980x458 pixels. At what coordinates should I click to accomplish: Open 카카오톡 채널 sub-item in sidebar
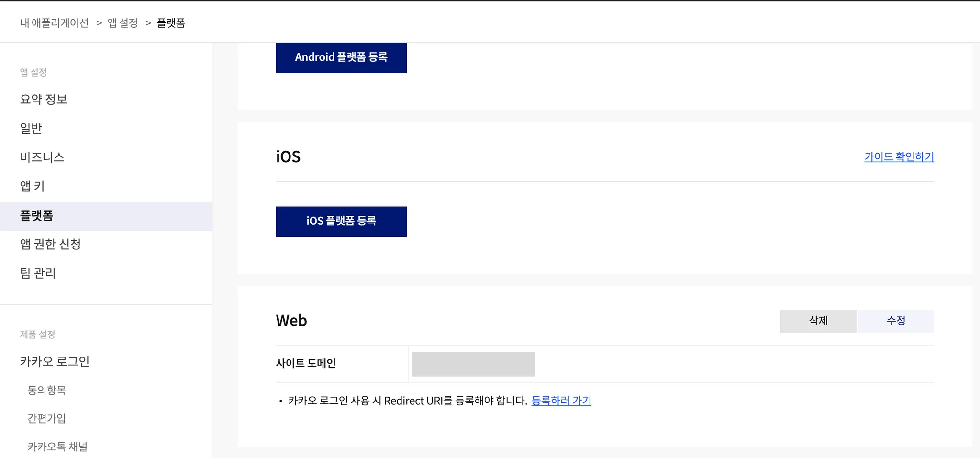(x=57, y=447)
